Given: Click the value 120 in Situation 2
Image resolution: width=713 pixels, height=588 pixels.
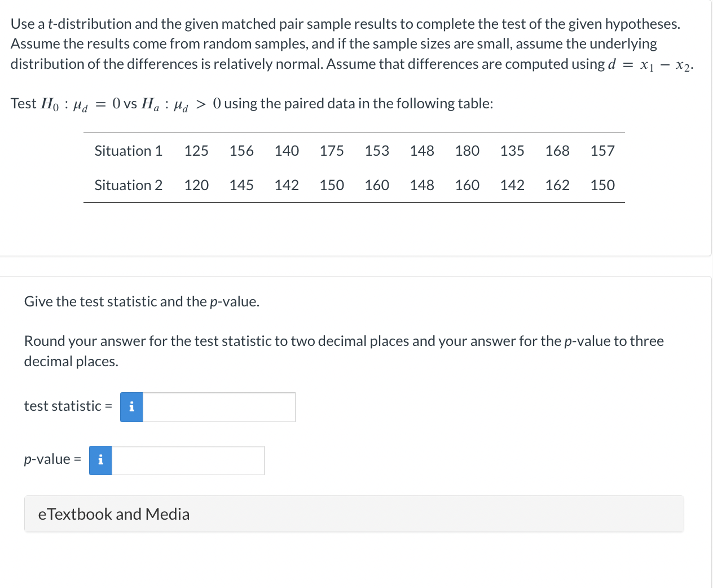Looking at the screenshot, I should pyautogui.click(x=196, y=185).
